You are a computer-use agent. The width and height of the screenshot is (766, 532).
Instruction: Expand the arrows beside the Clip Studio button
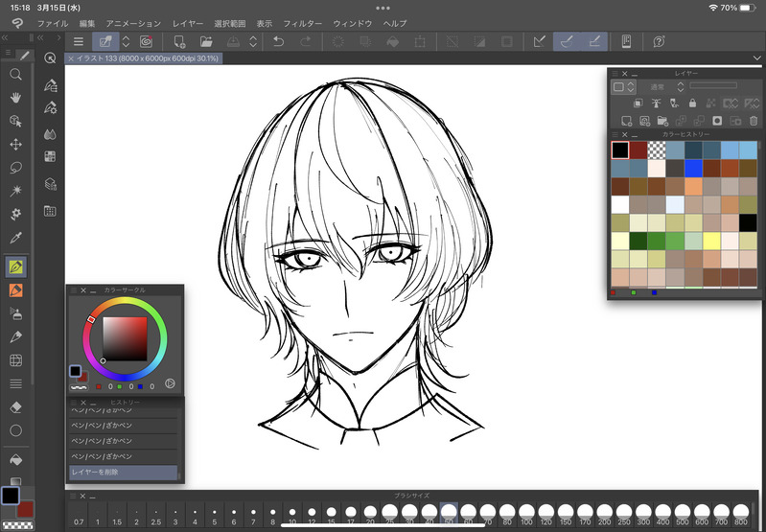[126, 41]
